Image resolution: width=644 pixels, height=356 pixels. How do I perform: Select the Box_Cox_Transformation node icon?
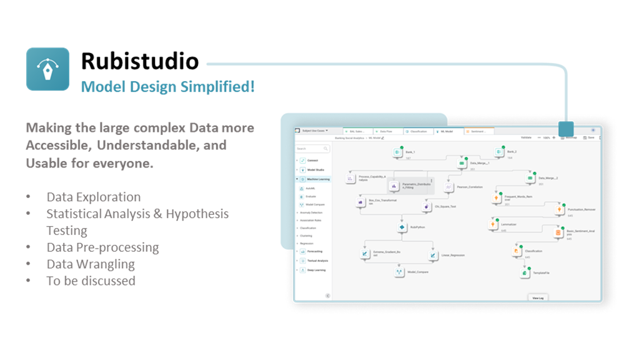pyautogui.click(x=361, y=202)
